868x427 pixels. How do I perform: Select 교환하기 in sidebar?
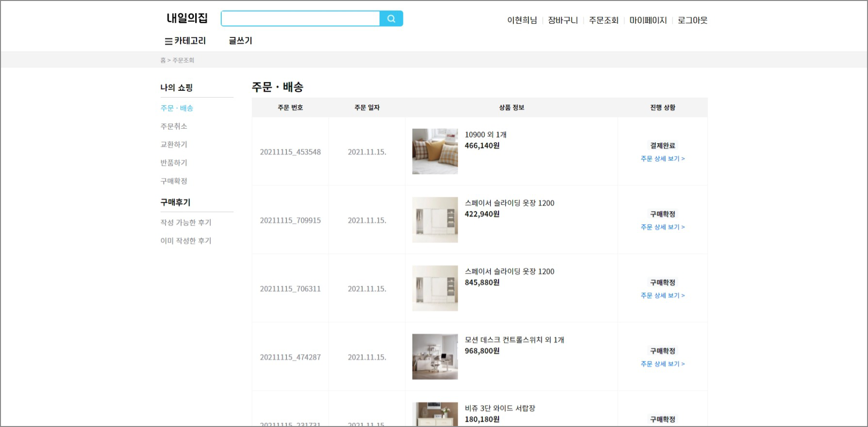[174, 145]
